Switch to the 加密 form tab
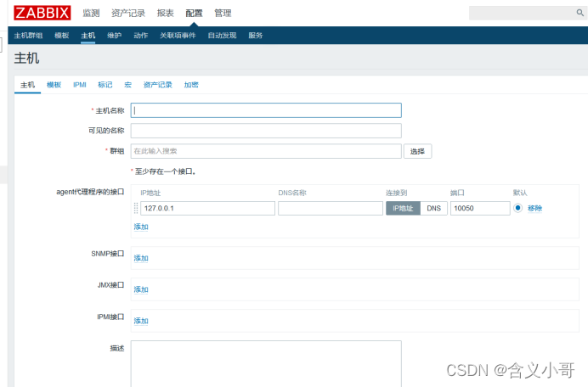This screenshot has width=588, height=387. 191,85
